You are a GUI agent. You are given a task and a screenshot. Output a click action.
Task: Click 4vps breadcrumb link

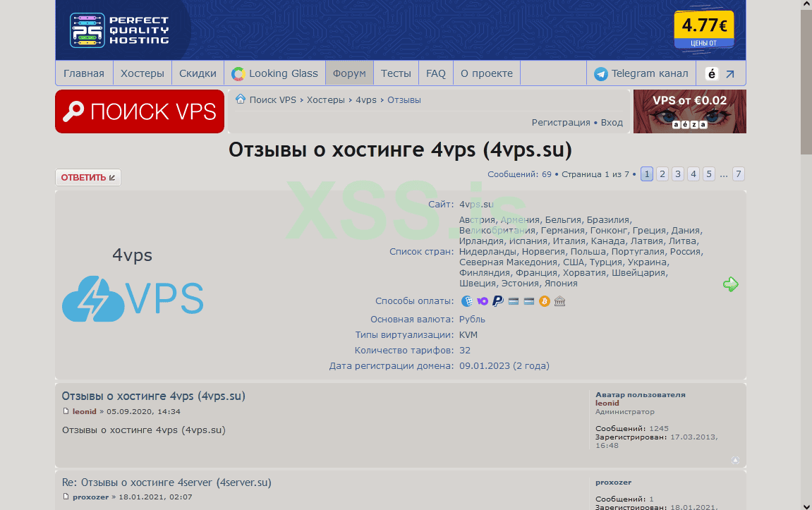366,100
